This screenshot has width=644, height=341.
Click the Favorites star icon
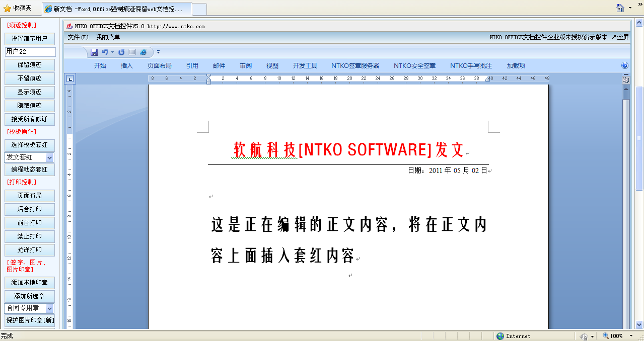coord(7,8)
